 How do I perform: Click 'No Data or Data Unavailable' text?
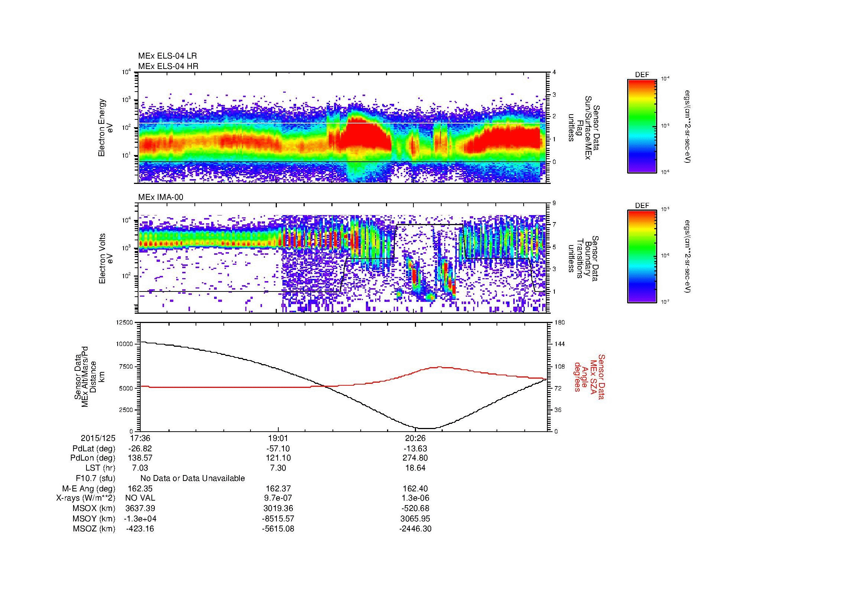point(193,478)
